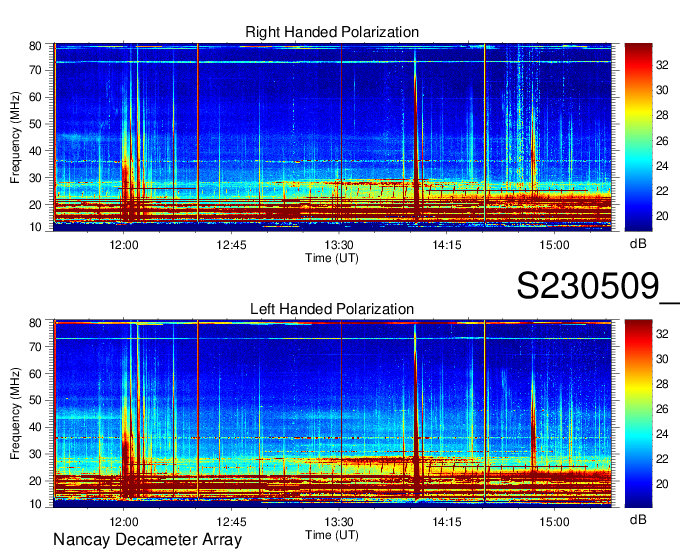Click the 32 value on Right Handed color bar
The height and width of the screenshot is (552, 680).
coord(662,65)
